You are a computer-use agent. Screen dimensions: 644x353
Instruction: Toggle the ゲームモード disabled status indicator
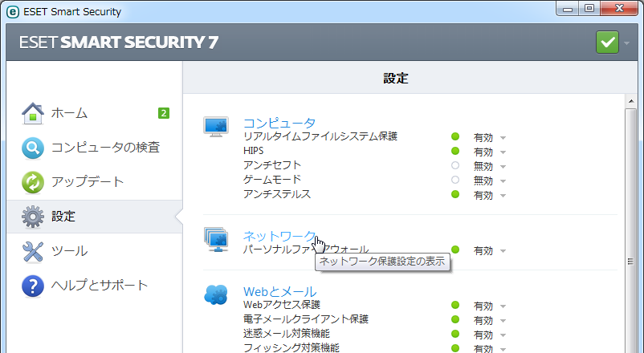455,181
